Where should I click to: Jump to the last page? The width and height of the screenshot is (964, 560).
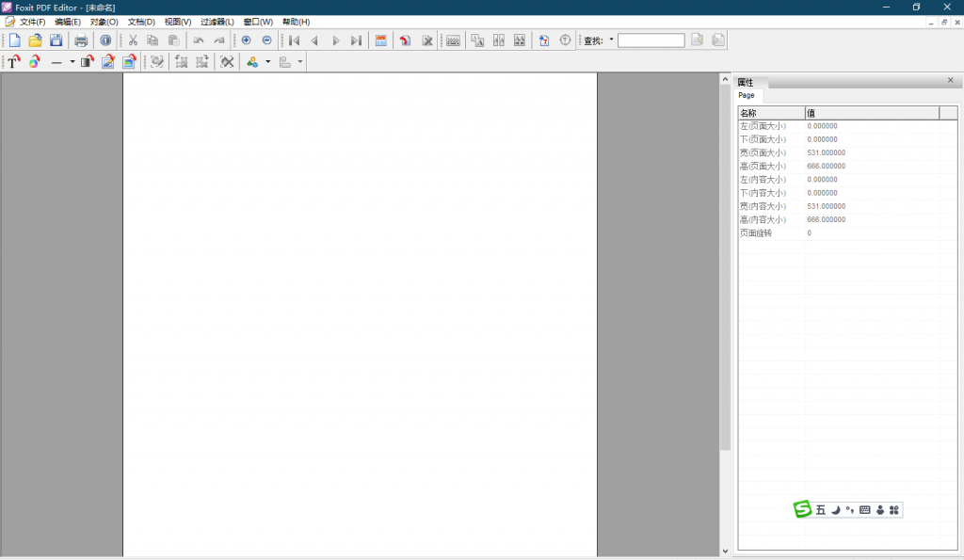[x=357, y=40]
